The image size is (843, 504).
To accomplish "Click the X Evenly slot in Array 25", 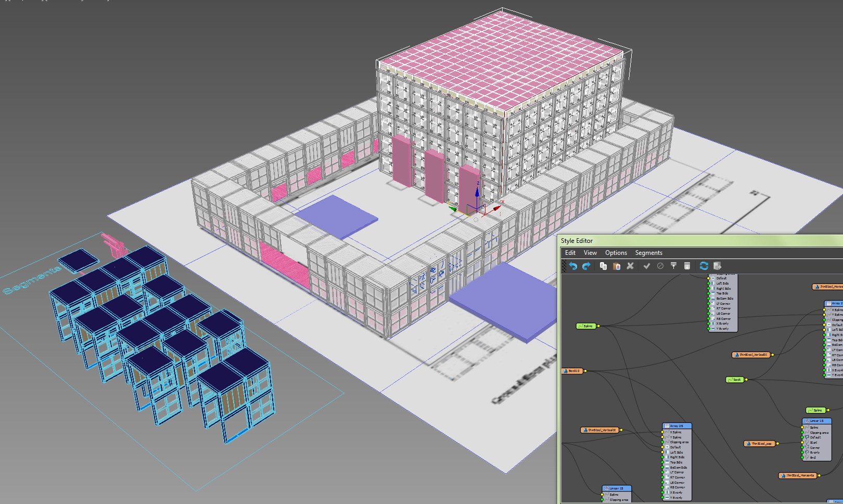I will tap(676, 493).
